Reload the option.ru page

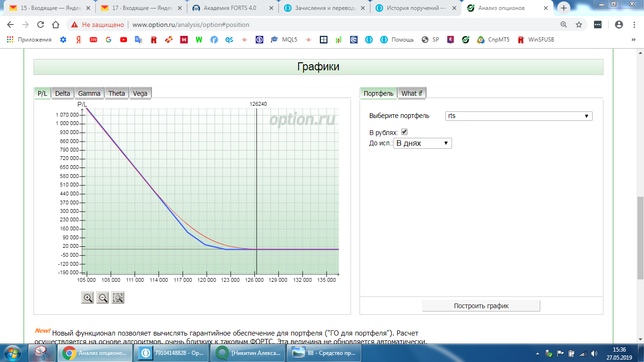point(41,25)
